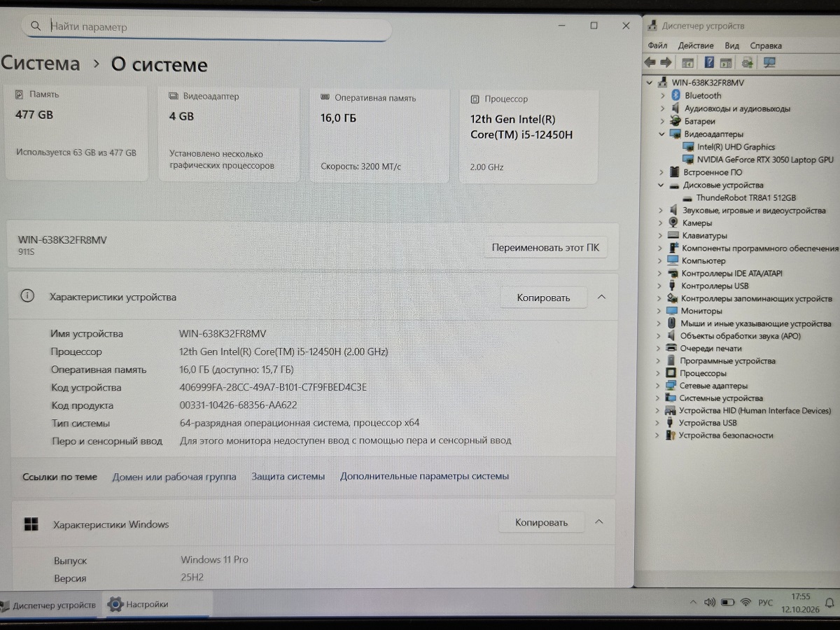
Task: Collapse the Видеоадаптеры category
Action: pos(662,134)
